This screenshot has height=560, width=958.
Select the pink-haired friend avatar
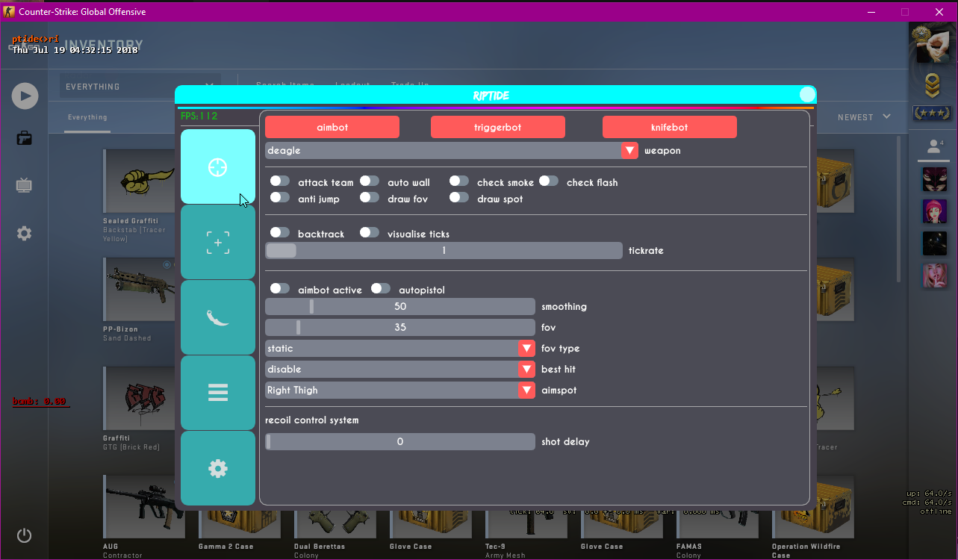coord(935,211)
